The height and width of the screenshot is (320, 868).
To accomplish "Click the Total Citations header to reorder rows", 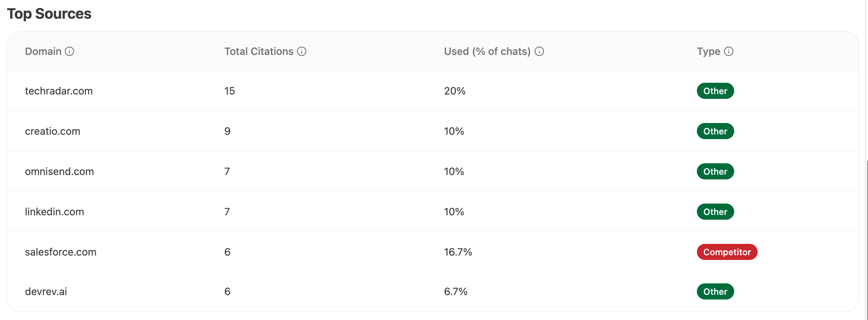I will [x=259, y=51].
